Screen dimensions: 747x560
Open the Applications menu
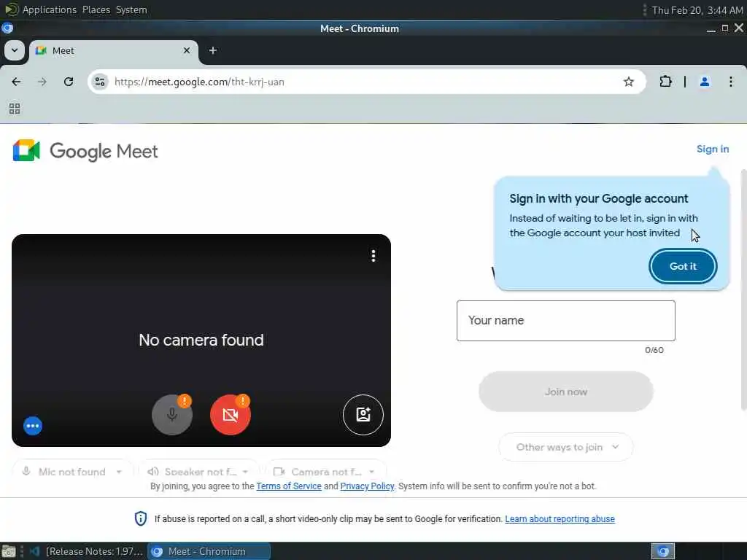coord(49,9)
